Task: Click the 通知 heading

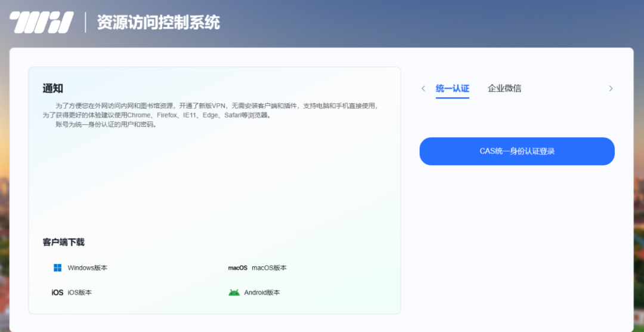Action: click(52, 88)
